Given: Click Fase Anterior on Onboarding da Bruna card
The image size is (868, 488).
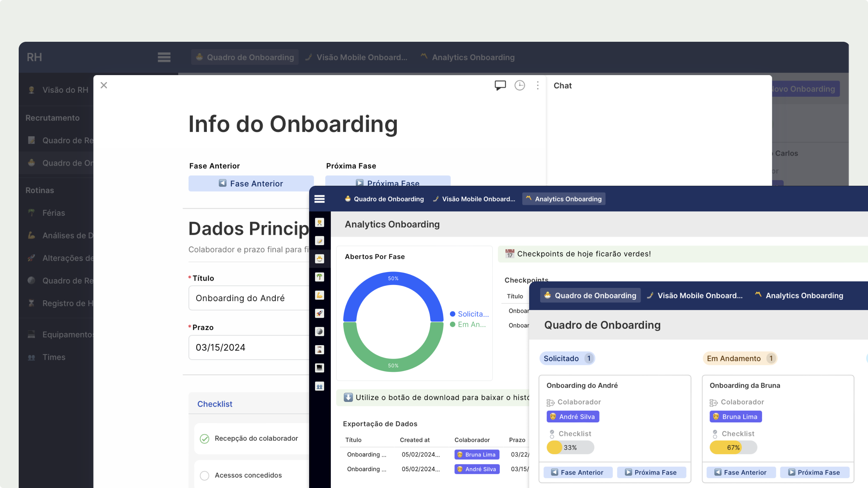Looking at the screenshot, I should pos(740,472).
